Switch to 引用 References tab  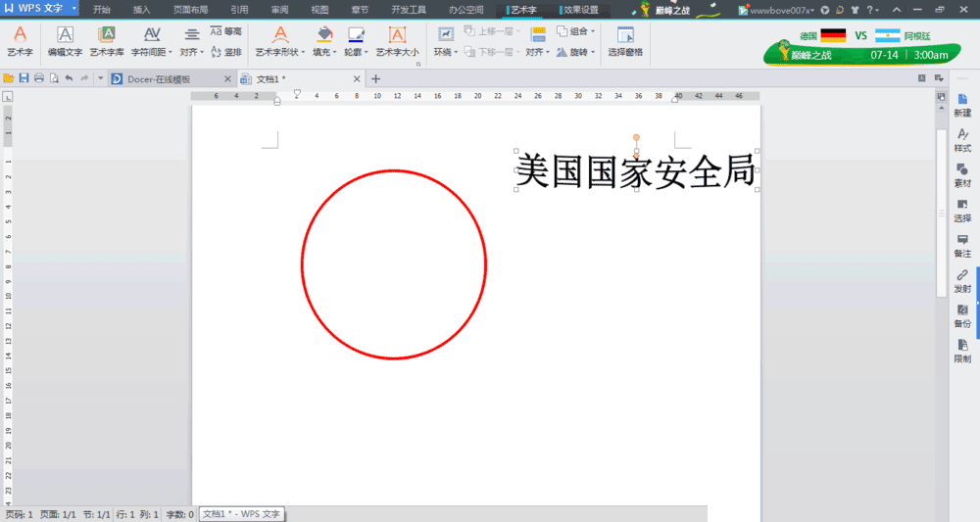point(239,10)
